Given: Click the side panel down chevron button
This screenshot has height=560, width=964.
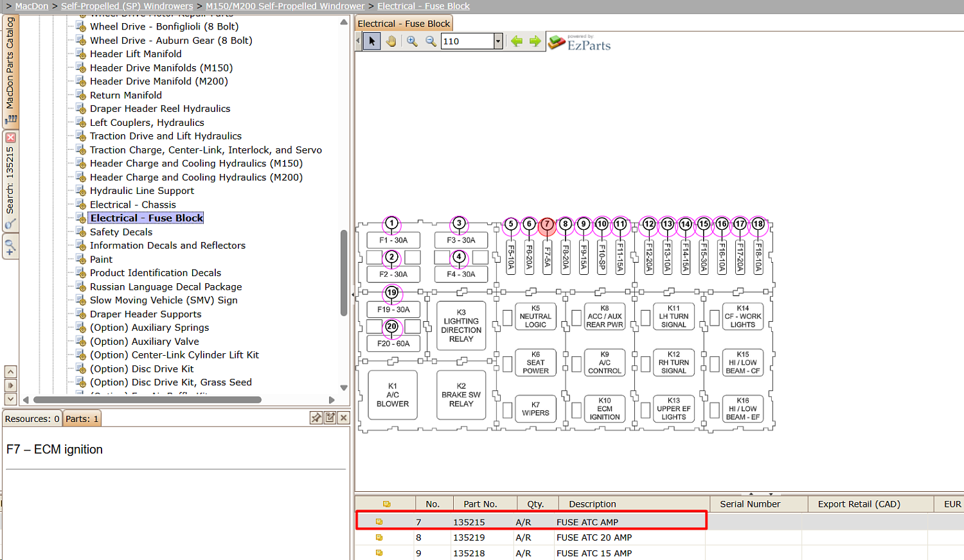Looking at the screenshot, I should point(10,399).
